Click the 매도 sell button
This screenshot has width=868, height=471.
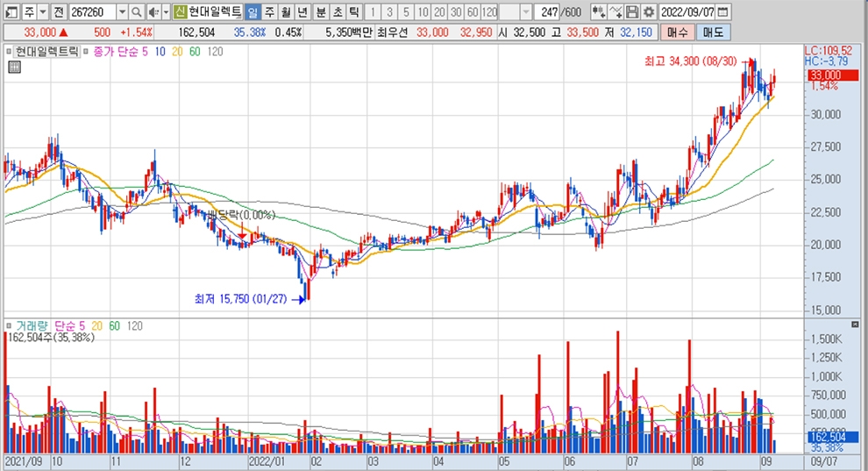[x=713, y=32]
